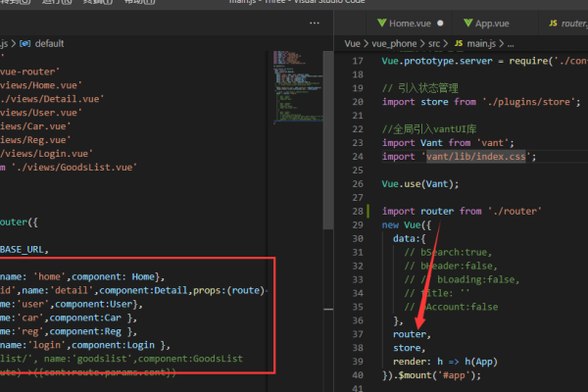Click the JS icon beside main.js breadcrumb
This screenshot has height=392, width=588.
[459, 43]
